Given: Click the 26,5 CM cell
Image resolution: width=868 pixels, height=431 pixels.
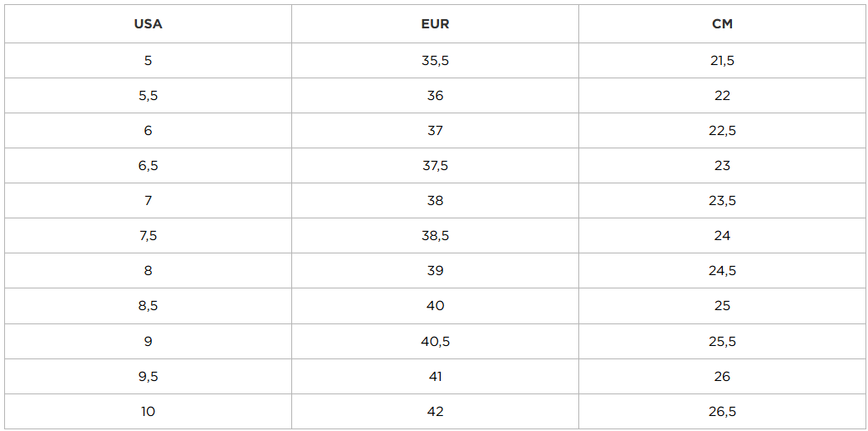Looking at the screenshot, I should pyautogui.click(x=722, y=412).
